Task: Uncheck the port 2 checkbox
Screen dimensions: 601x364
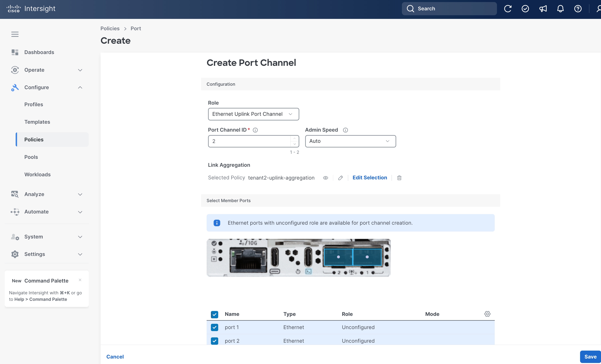Action: point(214,341)
